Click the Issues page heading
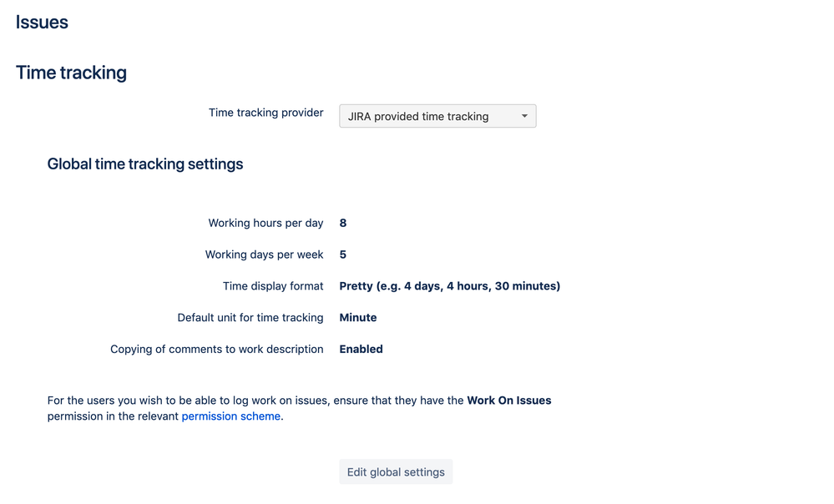The image size is (834, 504). coord(42,23)
